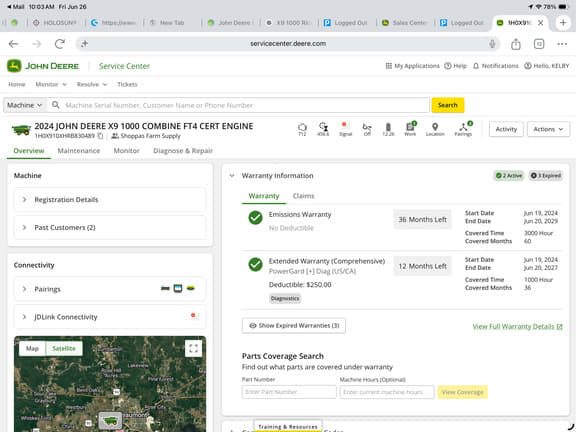Viewport: 576px width, 432px height.
Task: Click the Location pin icon
Action: [x=435, y=129]
